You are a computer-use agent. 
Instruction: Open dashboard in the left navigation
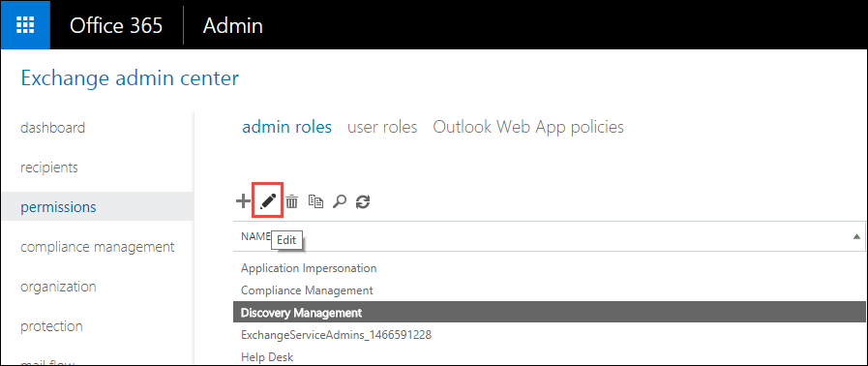(x=52, y=128)
